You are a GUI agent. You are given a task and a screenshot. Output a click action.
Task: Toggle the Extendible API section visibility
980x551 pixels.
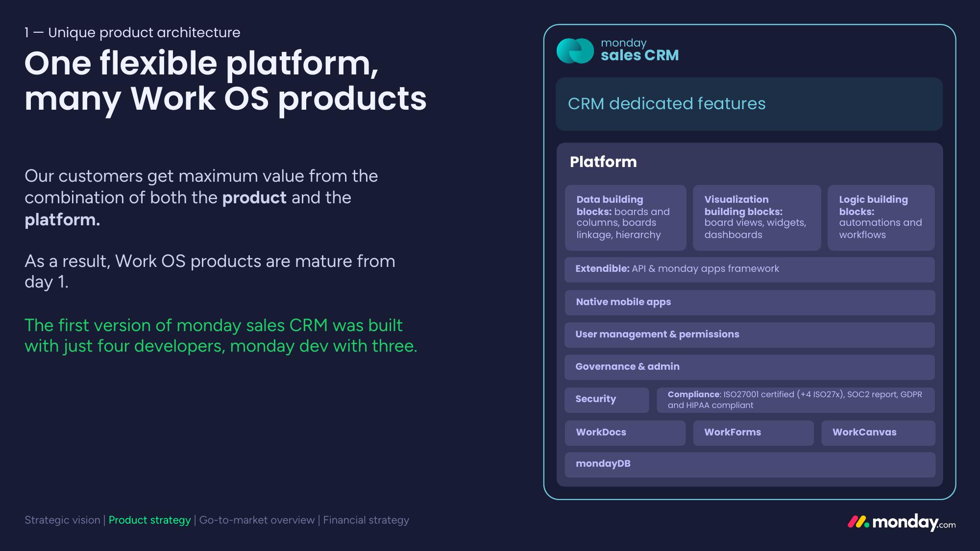[x=750, y=268]
